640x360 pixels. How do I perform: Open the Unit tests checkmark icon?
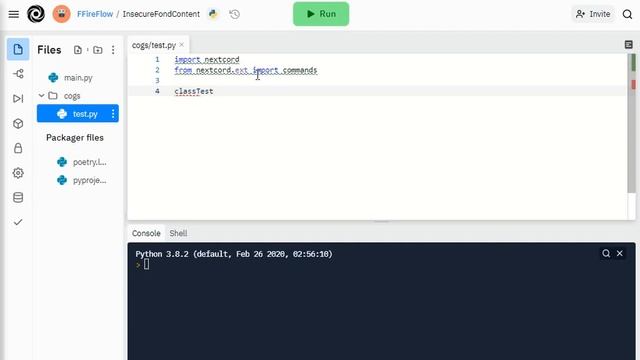18,222
